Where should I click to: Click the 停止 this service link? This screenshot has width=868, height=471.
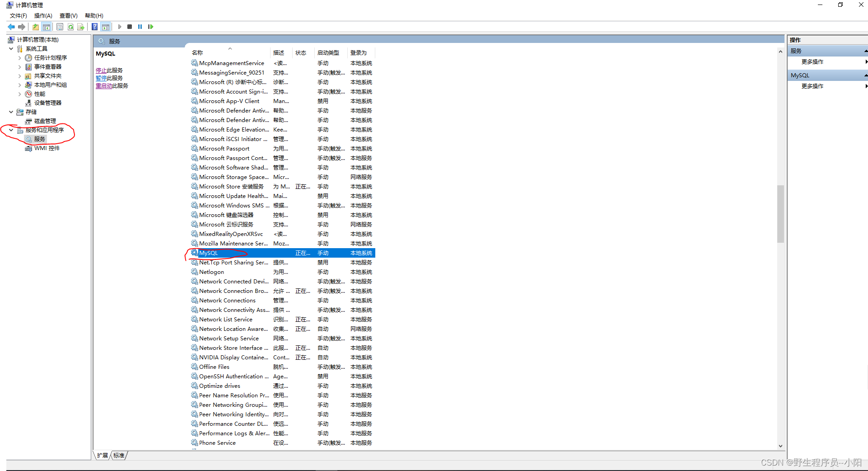pyautogui.click(x=101, y=71)
